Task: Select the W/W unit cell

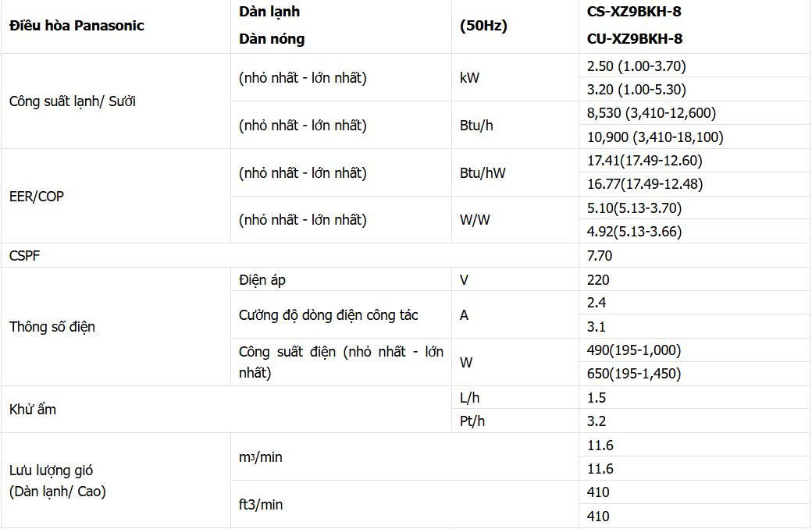Action: (x=475, y=219)
